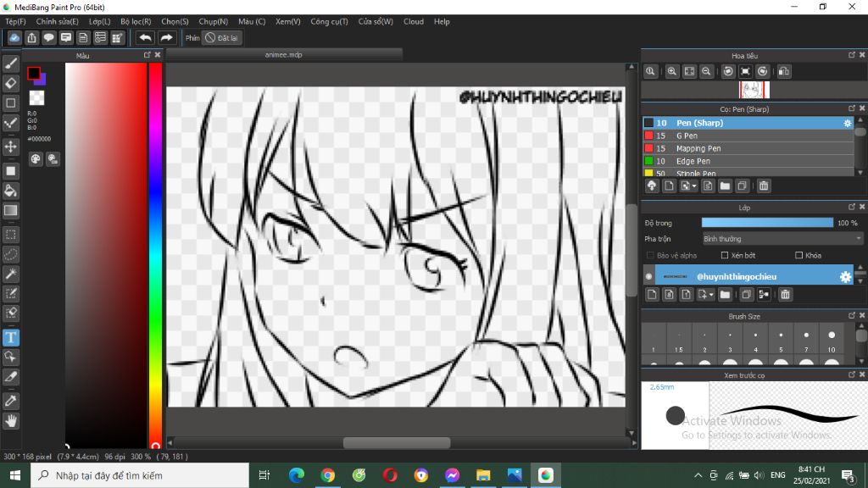This screenshot has height=488, width=868.
Task: Click the Windows Start button
Action: click(x=15, y=475)
